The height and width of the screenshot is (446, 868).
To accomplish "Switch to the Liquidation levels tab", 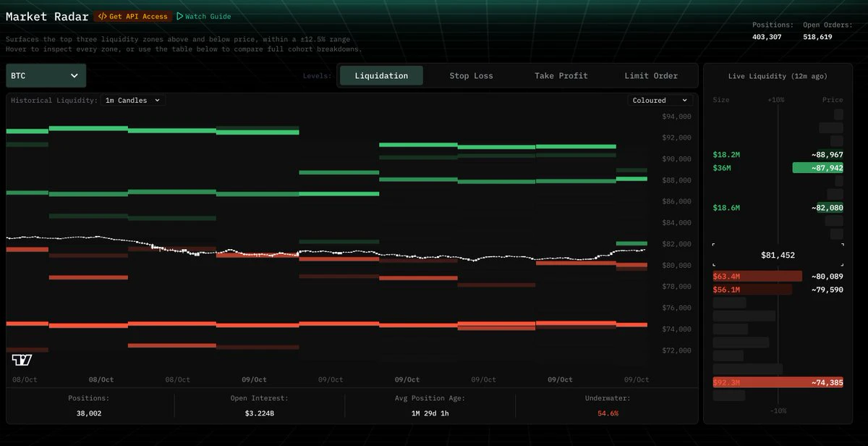I will pyautogui.click(x=381, y=75).
